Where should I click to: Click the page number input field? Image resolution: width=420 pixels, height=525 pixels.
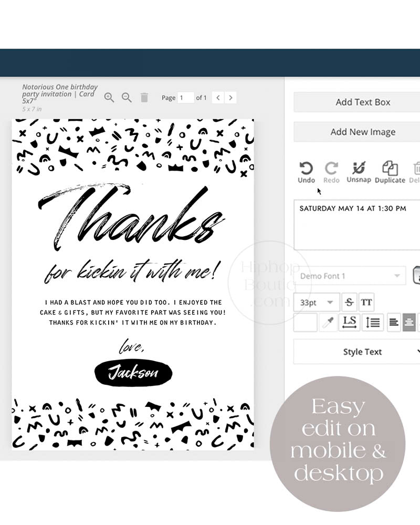point(185,98)
